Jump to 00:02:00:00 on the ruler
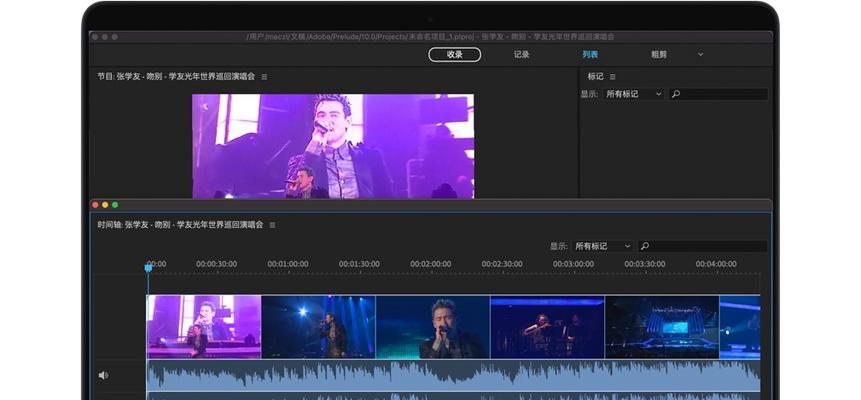 click(x=430, y=264)
